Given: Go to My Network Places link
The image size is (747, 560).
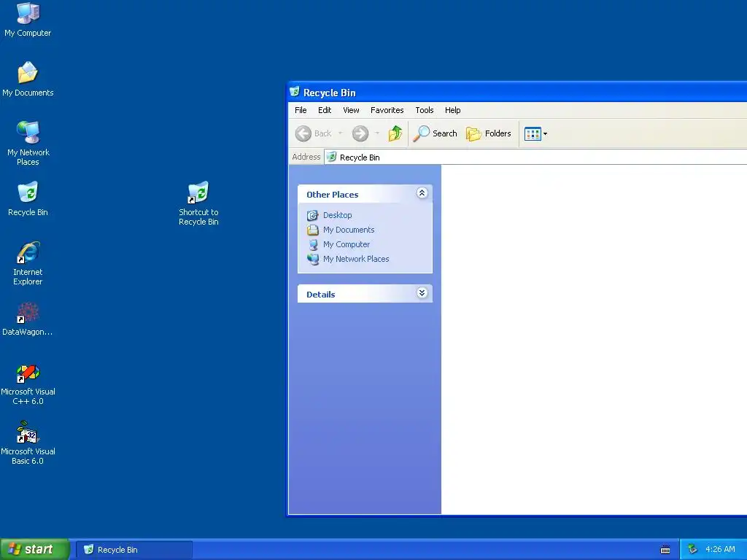Looking at the screenshot, I should (356, 259).
